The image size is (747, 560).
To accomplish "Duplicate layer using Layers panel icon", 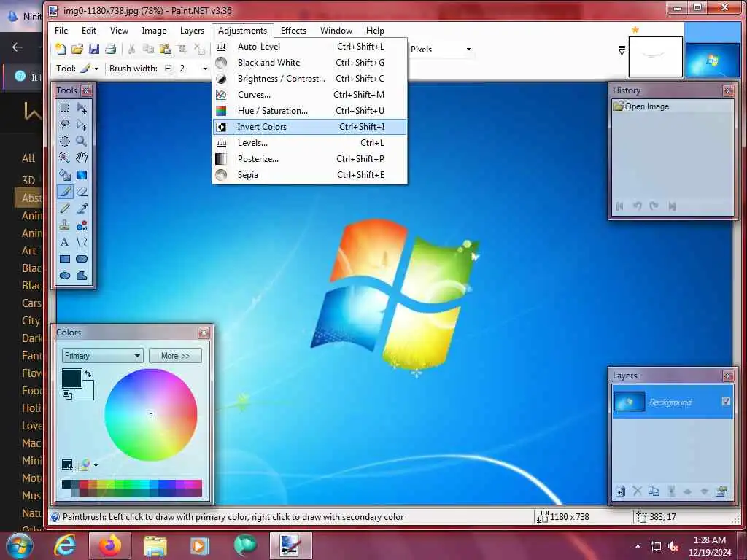I will pos(654,491).
